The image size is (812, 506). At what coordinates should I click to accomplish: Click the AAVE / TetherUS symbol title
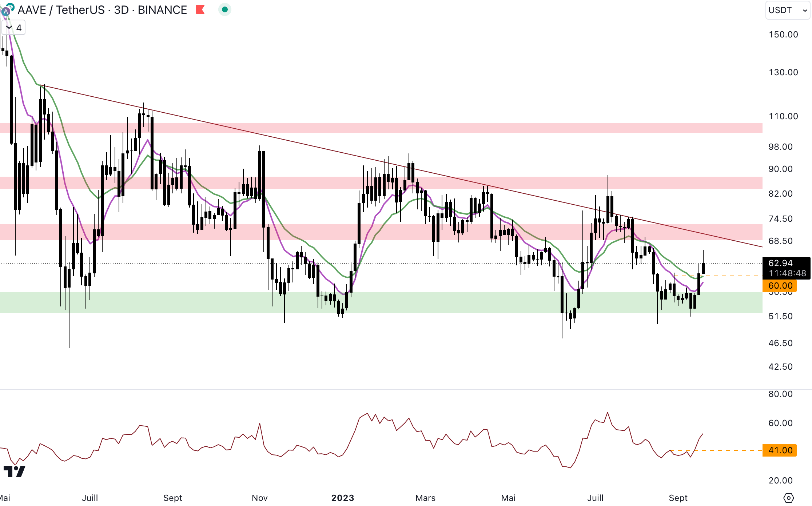click(61, 10)
